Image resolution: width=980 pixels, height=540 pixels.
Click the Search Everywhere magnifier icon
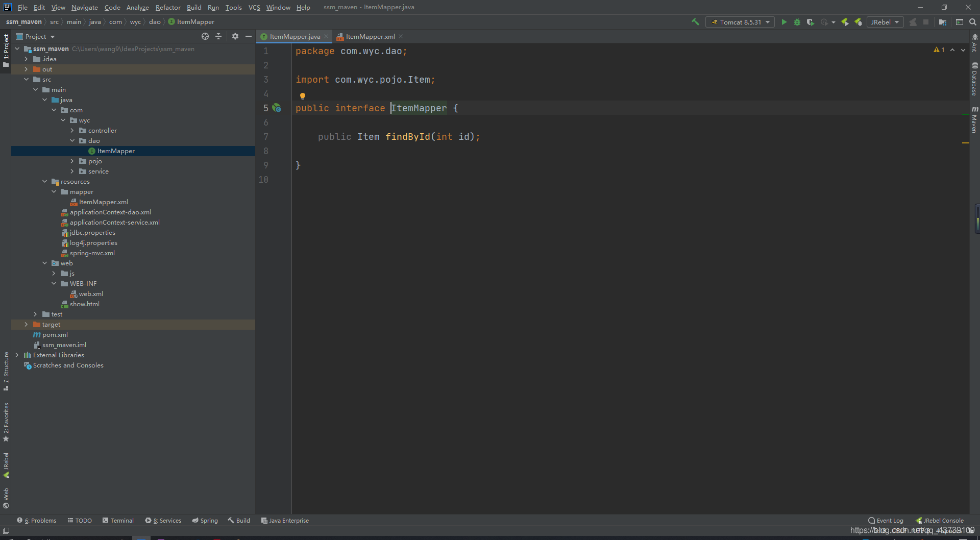pos(973,22)
